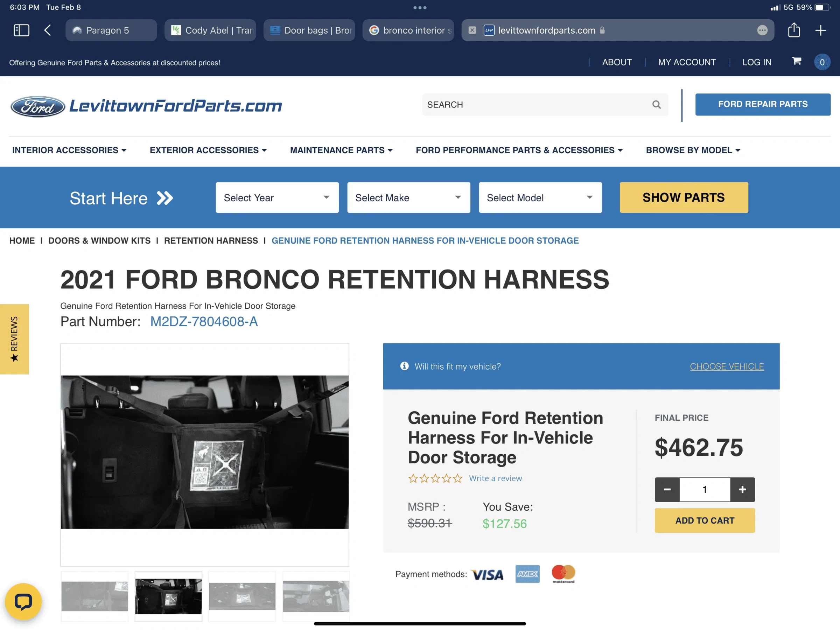Click the Choose Vehicle link

(727, 366)
